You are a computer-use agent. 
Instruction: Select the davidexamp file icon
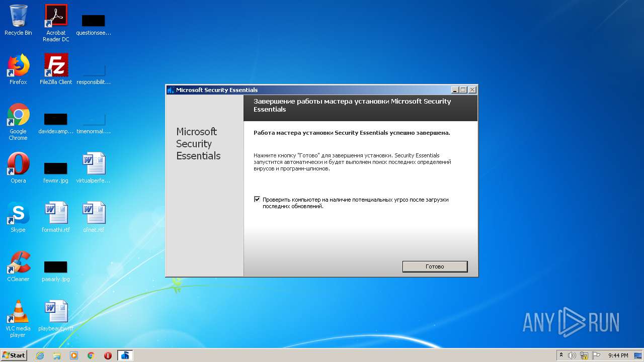(x=56, y=123)
